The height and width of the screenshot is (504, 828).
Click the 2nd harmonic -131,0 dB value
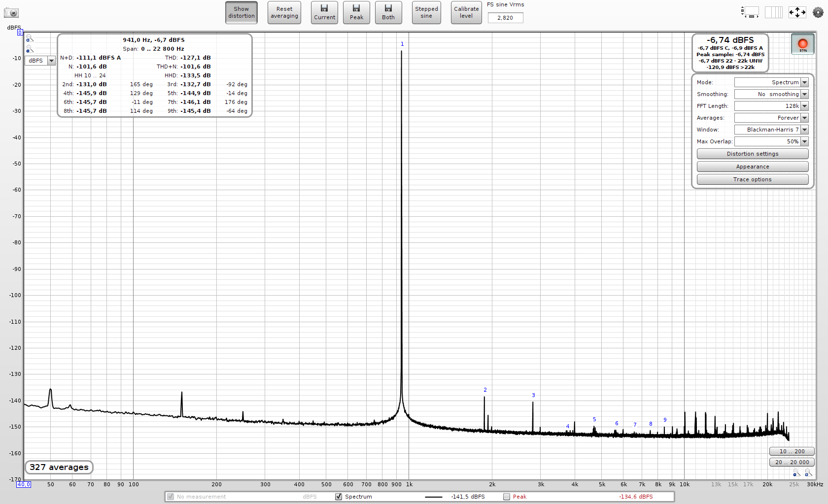pos(91,84)
